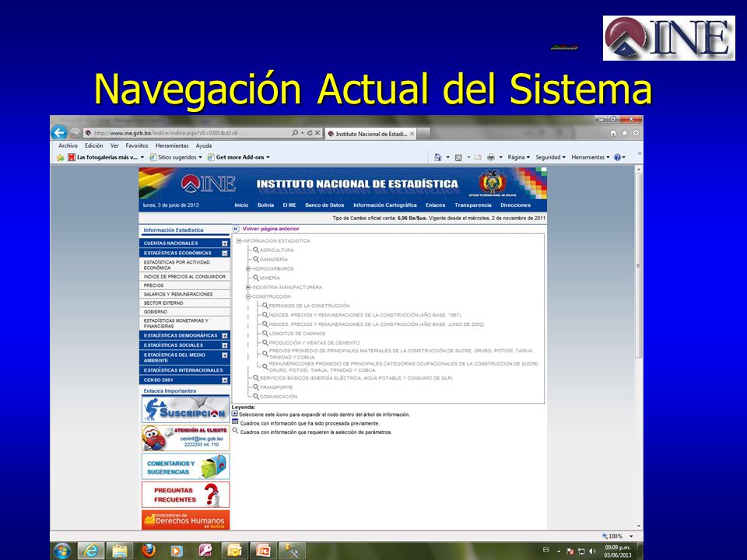Open LONGITUD DE CAMINOS entry
747x560 pixels.
[296, 334]
